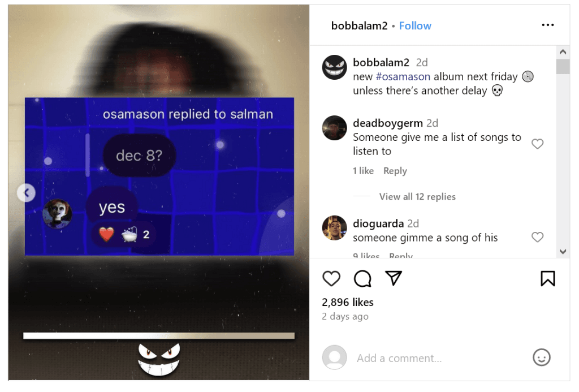
Task: View who liked via 2,896 likes
Action: (x=348, y=302)
